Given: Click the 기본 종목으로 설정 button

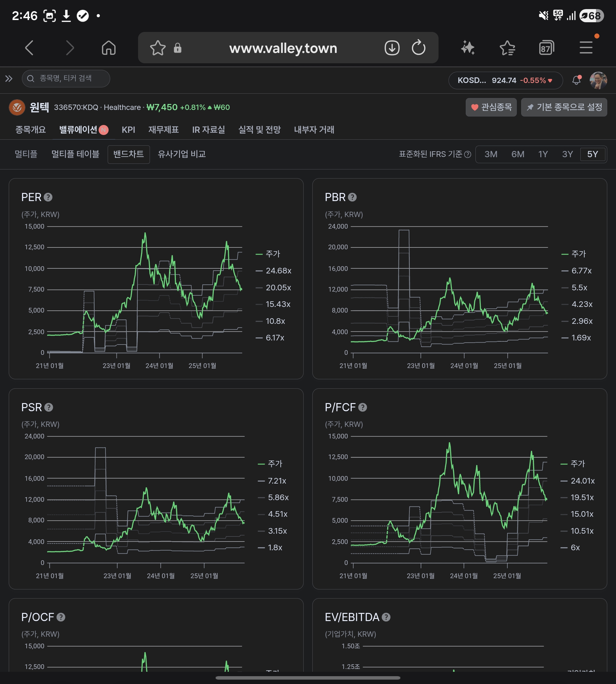Looking at the screenshot, I should click(564, 107).
